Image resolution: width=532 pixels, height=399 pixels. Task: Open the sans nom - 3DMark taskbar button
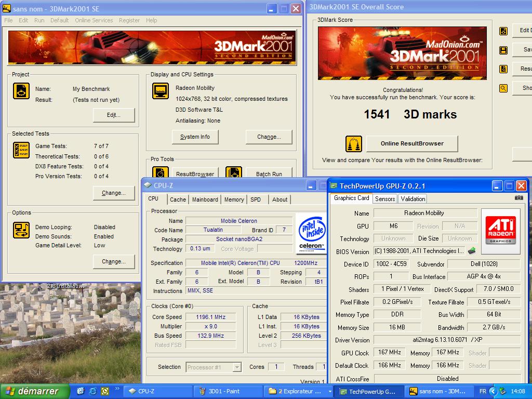[439, 391]
